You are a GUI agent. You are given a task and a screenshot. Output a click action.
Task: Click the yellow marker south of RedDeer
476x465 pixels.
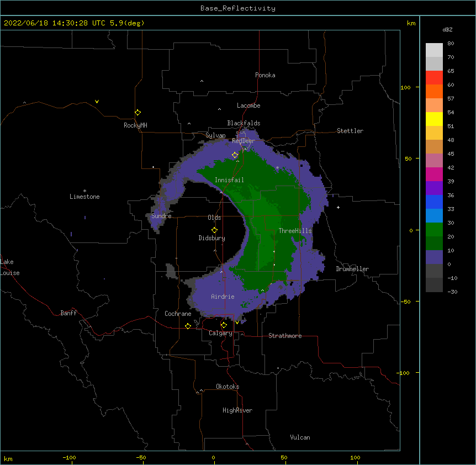[x=235, y=155]
